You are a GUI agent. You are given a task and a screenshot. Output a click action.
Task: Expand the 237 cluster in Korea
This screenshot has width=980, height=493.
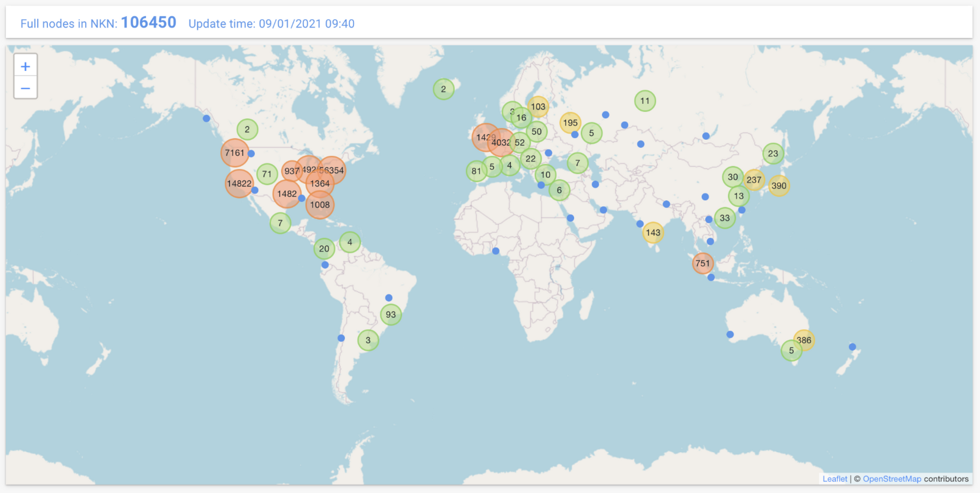(754, 180)
